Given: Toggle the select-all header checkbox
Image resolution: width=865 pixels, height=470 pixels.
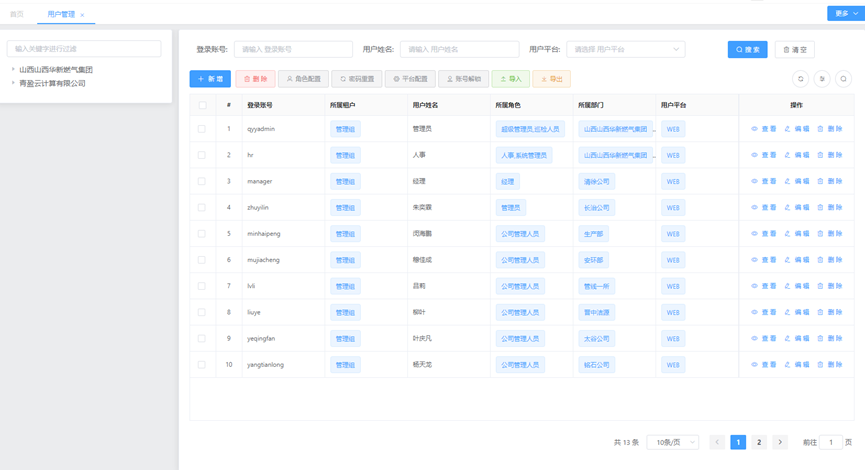Looking at the screenshot, I should (202, 105).
